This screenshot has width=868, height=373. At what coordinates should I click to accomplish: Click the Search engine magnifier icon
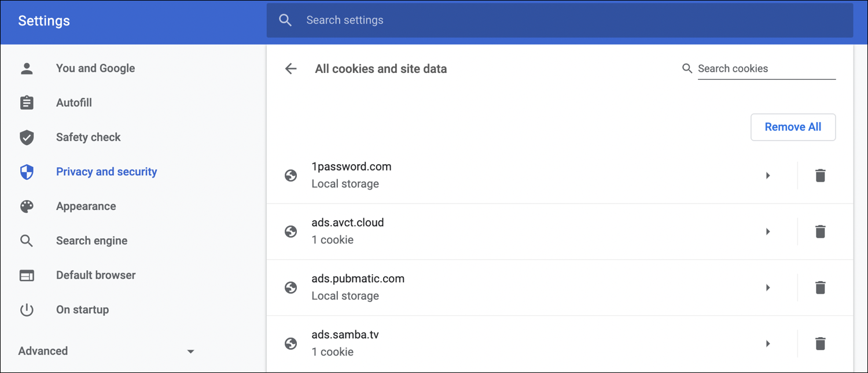click(x=27, y=241)
